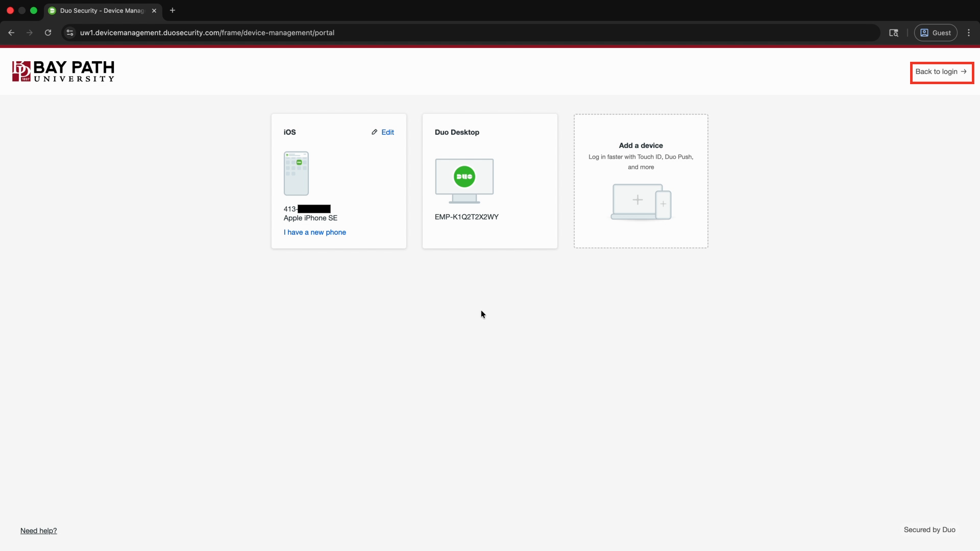Click the browser forward arrow
The height and width of the screenshot is (551, 980).
pyautogui.click(x=30, y=33)
